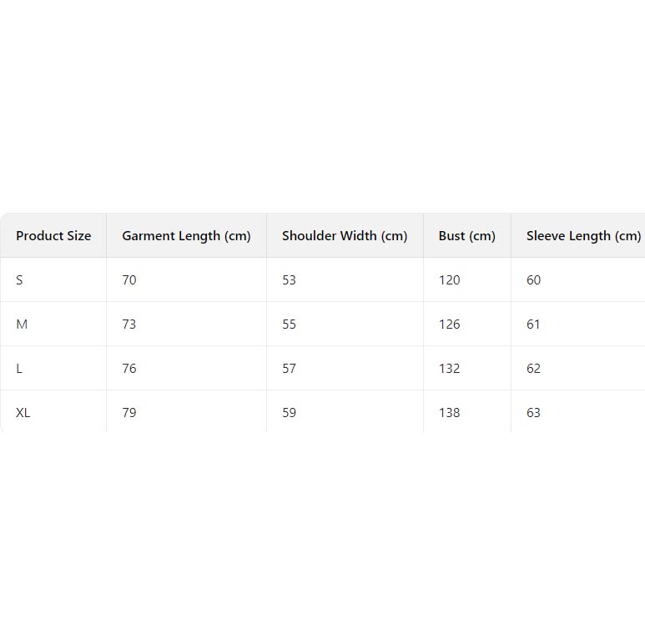
Task: Click garment length value 70
Action: pos(129,280)
